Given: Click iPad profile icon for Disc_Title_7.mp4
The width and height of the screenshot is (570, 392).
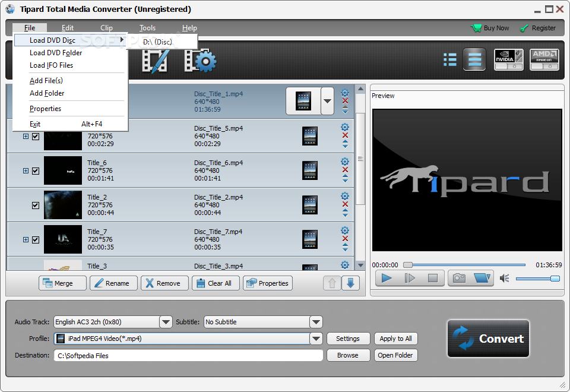Looking at the screenshot, I should (x=310, y=239).
